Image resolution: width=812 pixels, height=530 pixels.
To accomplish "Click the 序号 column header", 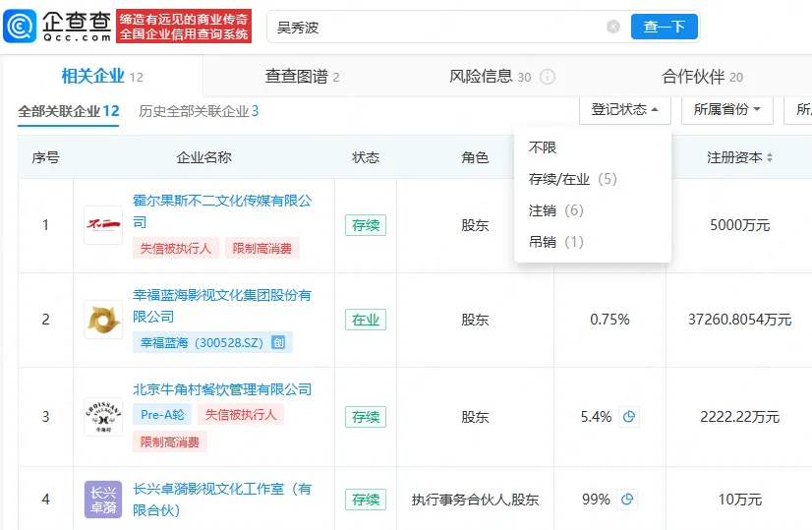I will point(45,157).
